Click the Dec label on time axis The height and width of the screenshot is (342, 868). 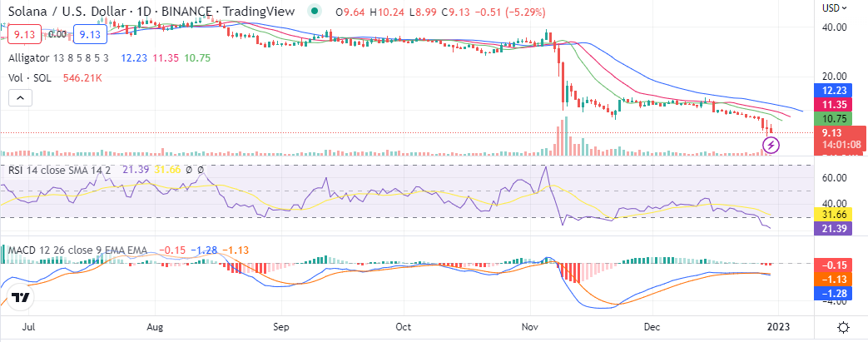pyautogui.click(x=654, y=326)
